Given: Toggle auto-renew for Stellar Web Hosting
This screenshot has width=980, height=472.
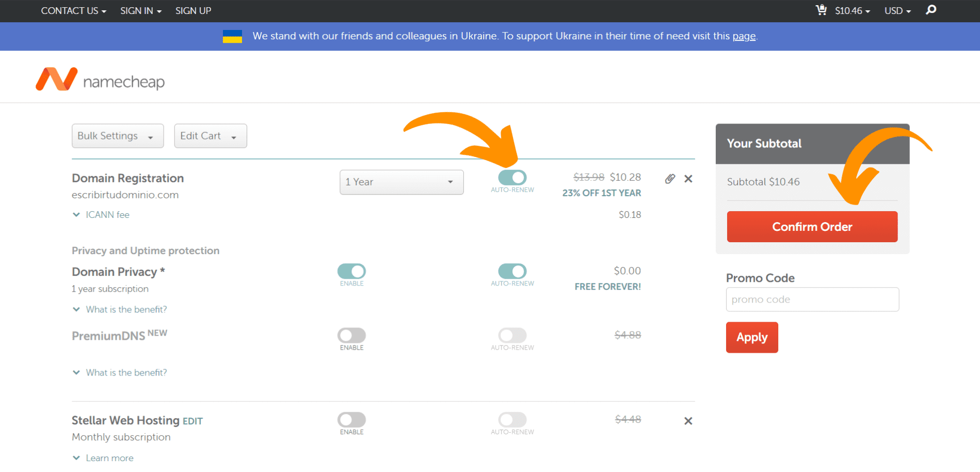Looking at the screenshot, I should [512, 419].
